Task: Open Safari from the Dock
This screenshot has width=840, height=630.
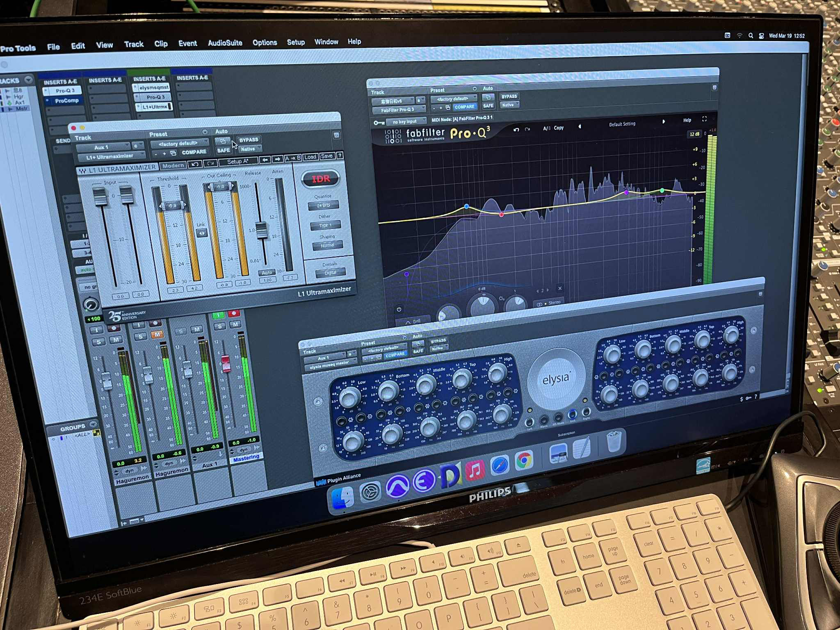Action: [500, 466]
